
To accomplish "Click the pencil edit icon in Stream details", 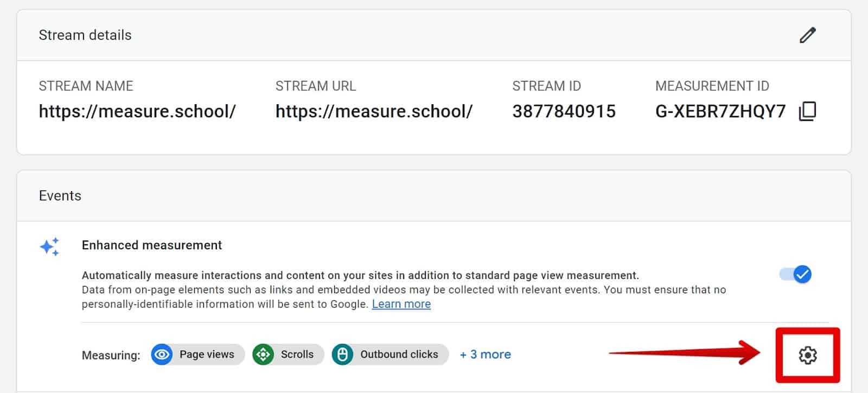I will [807, 35].
